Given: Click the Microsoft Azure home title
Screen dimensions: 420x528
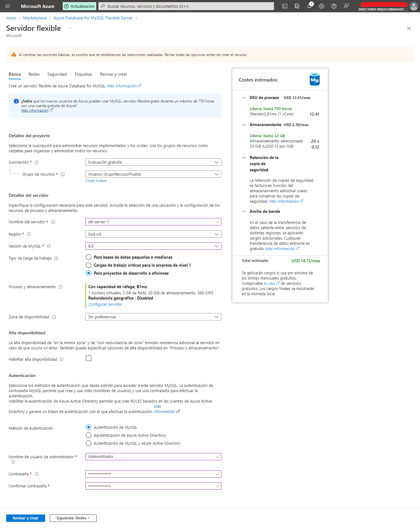Looking at the screenshot, I should click(x=38, y=6).
